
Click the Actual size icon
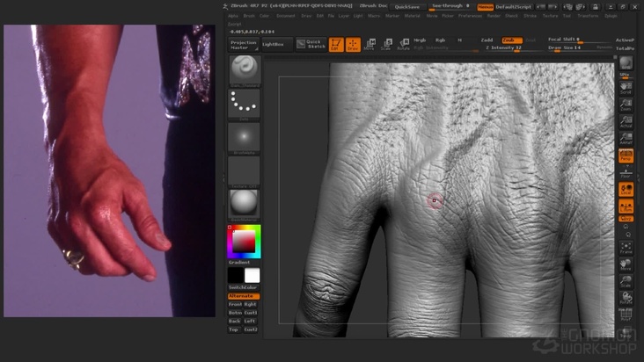tap(626, 122)
